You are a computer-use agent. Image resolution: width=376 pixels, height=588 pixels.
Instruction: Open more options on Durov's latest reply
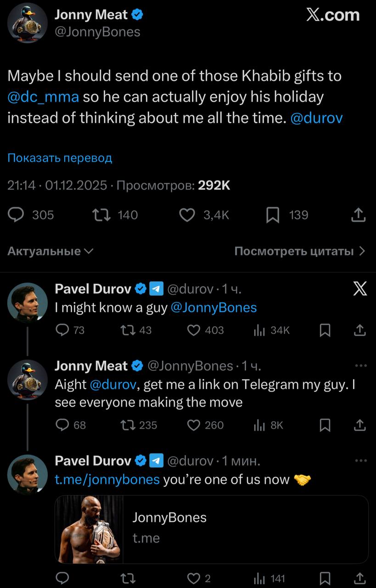pyautogui.click(x=361, y=460)
